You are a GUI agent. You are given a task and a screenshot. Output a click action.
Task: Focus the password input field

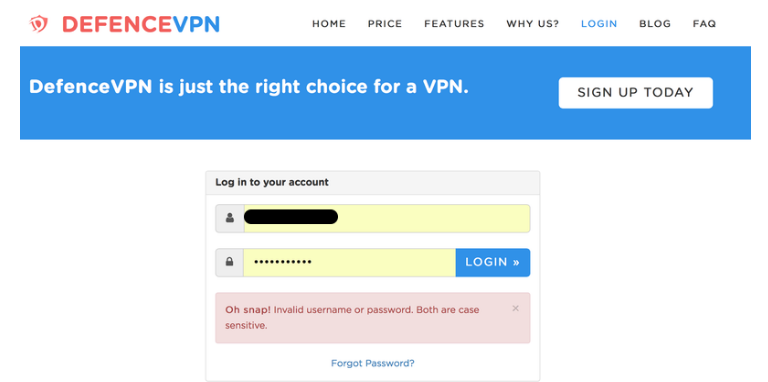(x=350, y=262)
